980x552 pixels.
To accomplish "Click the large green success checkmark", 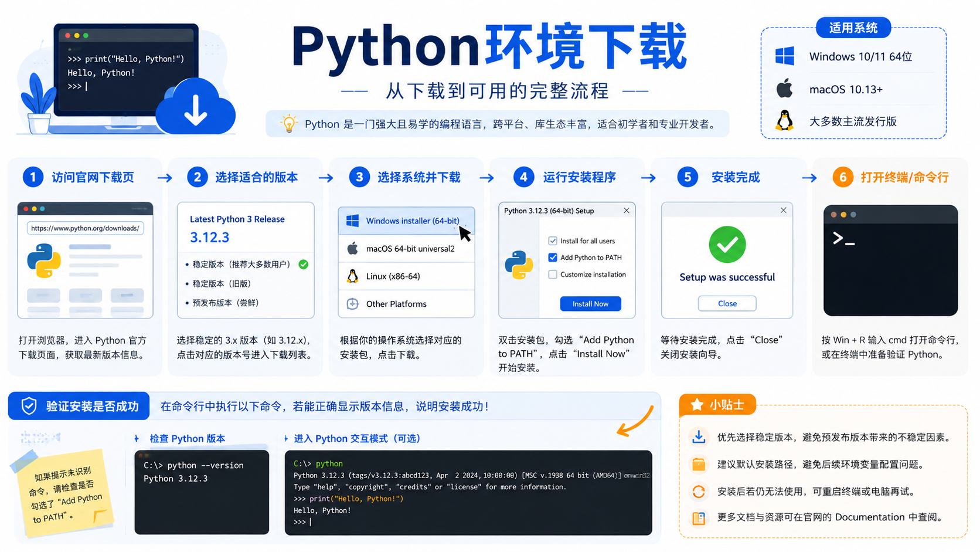I will 727,245.
